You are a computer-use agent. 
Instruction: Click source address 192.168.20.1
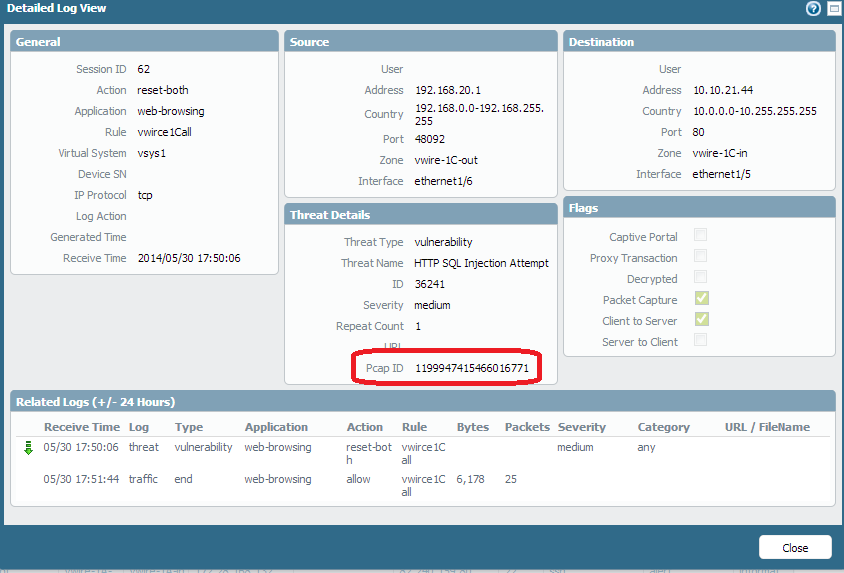(448, 90)
